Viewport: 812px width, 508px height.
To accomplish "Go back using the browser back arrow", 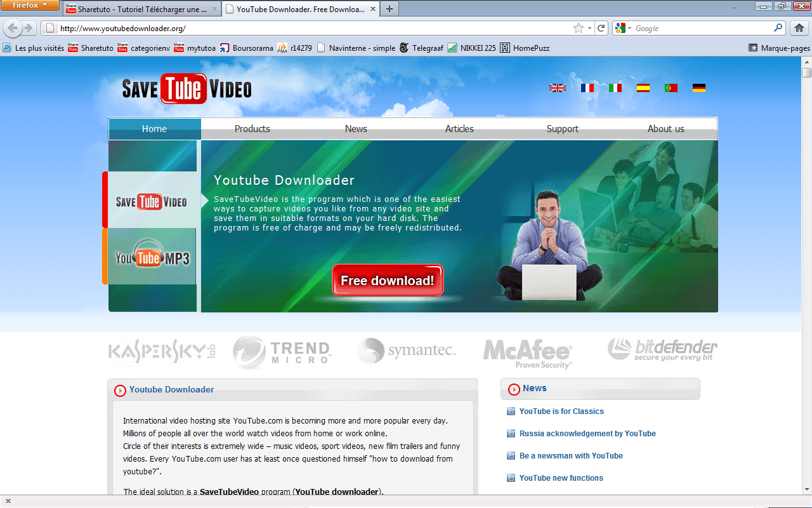I will point(13,28).
